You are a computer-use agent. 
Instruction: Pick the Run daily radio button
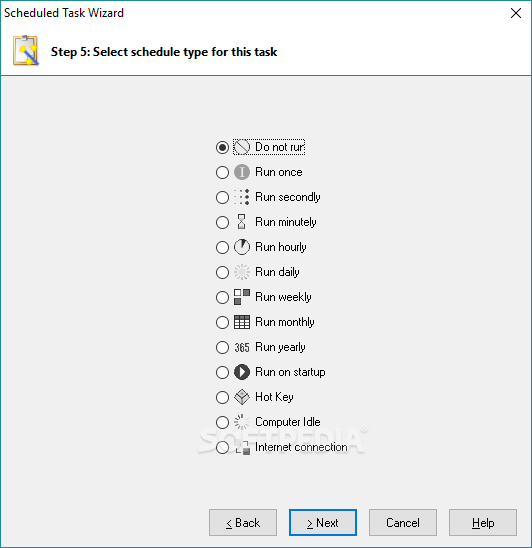click(222, 272)
